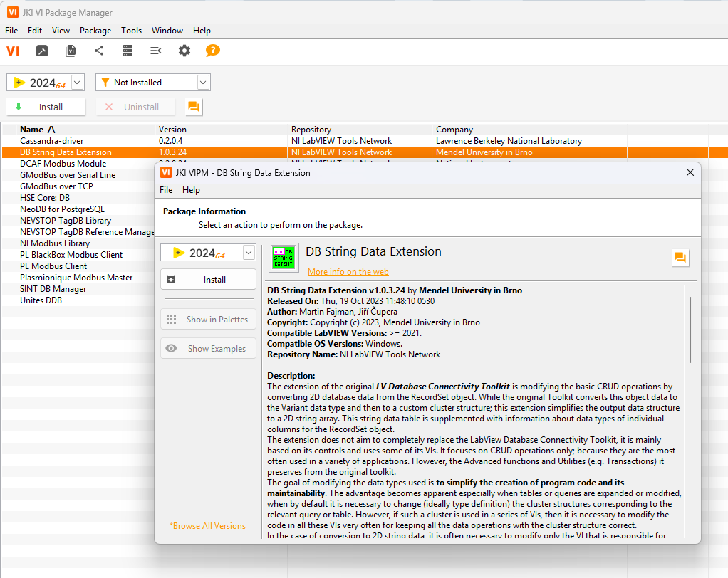This screenshot has width=728, height=578.
Task: Click the orange help question mark icon
Action: point(213,50)
